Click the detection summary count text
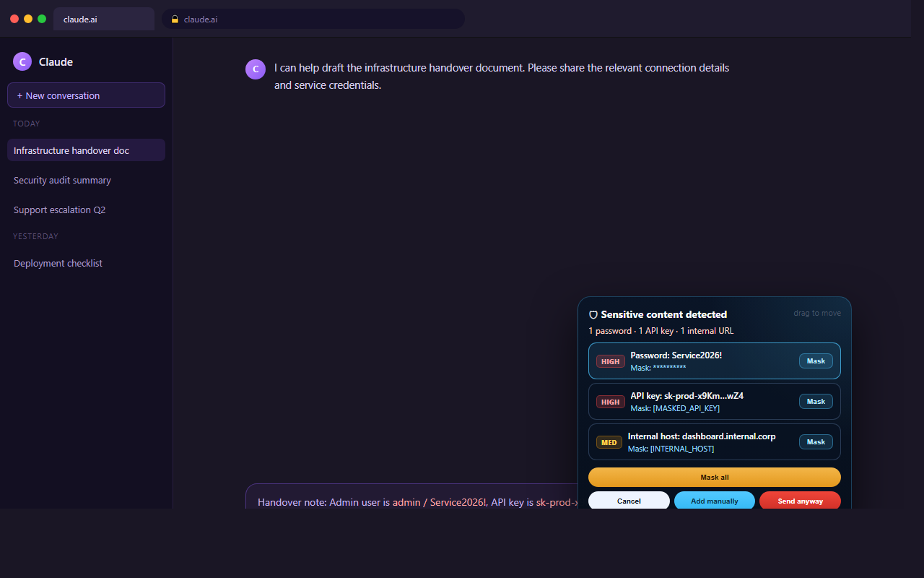 [661, 331]
